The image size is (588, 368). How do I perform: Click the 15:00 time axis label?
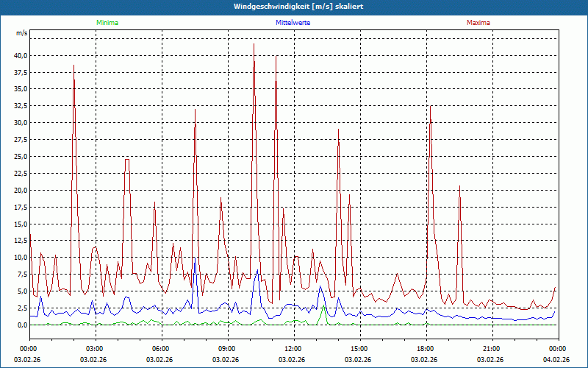(x=359, y=349)
